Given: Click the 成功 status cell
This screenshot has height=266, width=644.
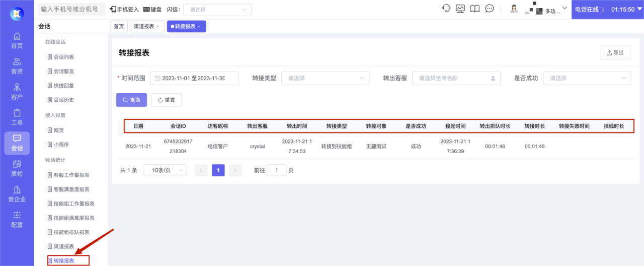Looking at the screenshot, I should coord(416,147).
